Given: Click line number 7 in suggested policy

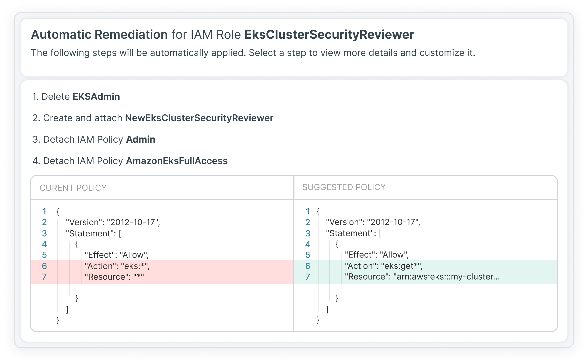Looking at the screenshot, I should (308, 277).
